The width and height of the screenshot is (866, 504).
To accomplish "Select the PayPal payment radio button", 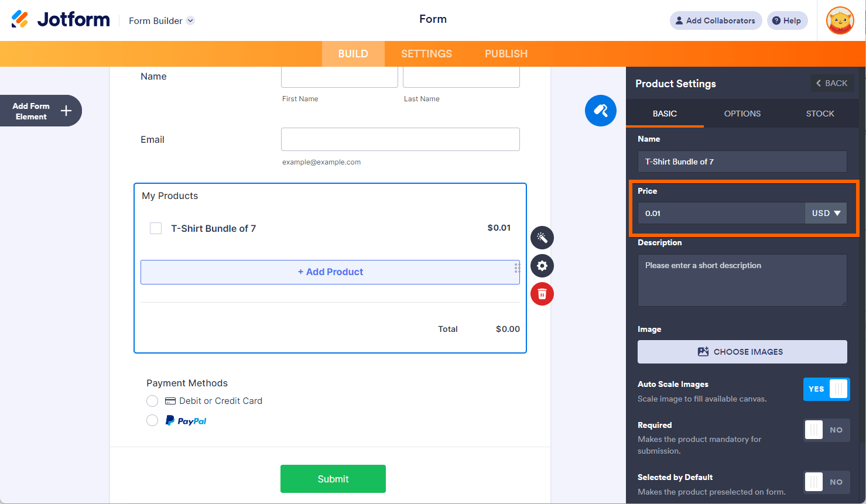I will [x=152, y=420].
